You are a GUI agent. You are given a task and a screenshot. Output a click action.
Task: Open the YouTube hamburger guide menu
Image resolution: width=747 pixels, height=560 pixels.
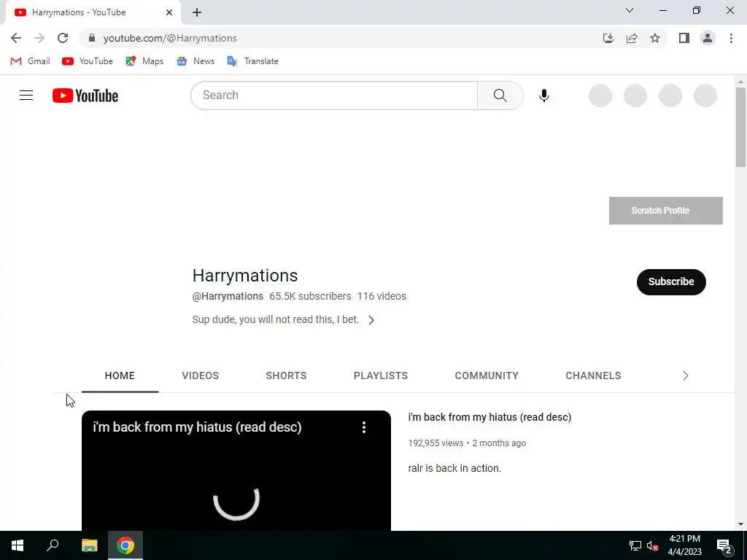coord(26,96)
